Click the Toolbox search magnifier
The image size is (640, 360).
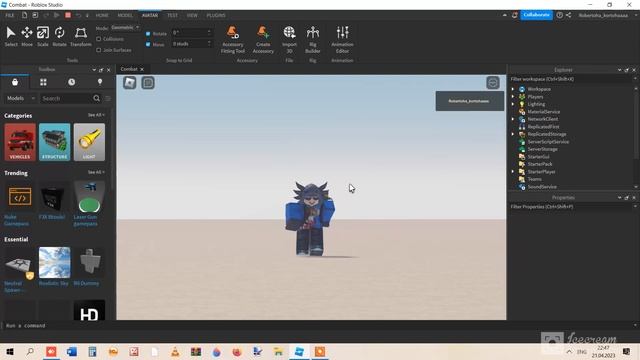[x=96, y=98]
